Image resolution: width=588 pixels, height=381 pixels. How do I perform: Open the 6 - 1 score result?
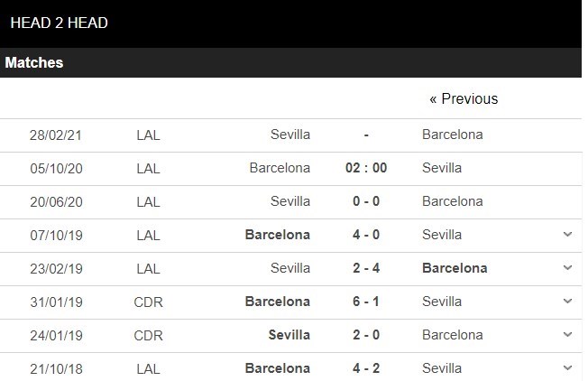pyautogui.click(x=366, y=302)
